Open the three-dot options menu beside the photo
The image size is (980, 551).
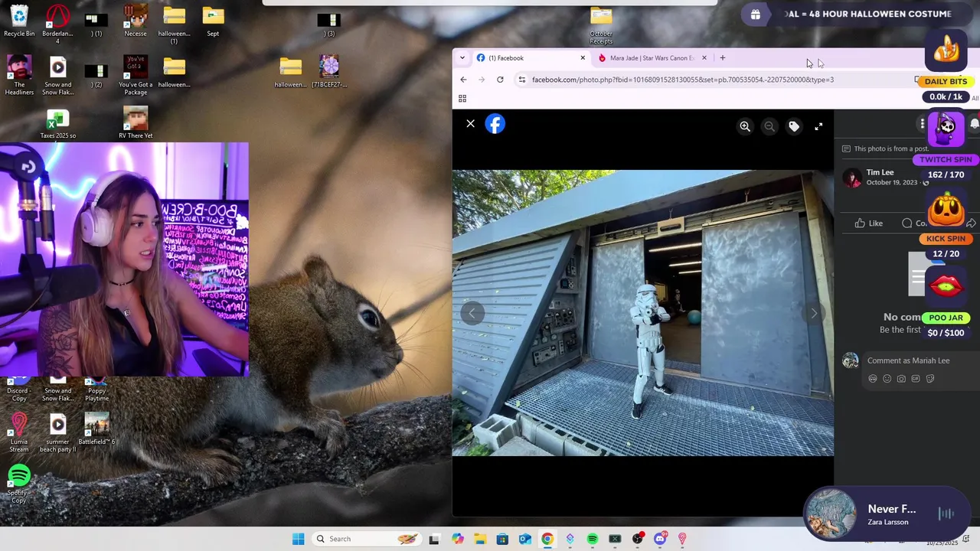click(x=923, y=124)
